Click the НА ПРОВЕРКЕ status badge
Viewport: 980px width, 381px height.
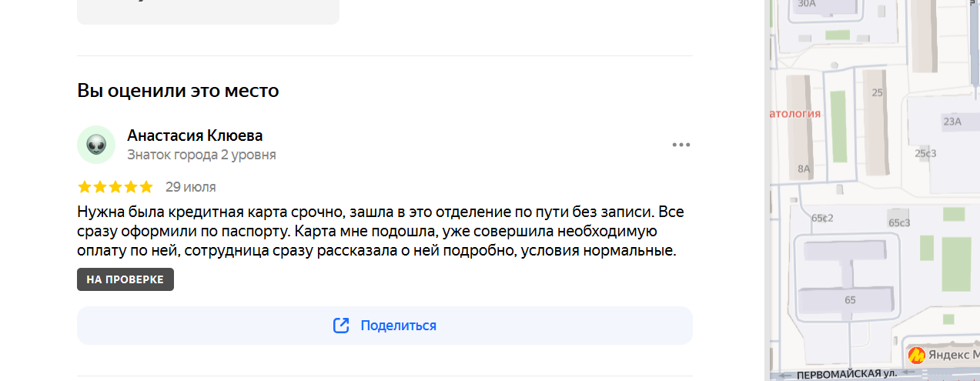click(125, 279)
